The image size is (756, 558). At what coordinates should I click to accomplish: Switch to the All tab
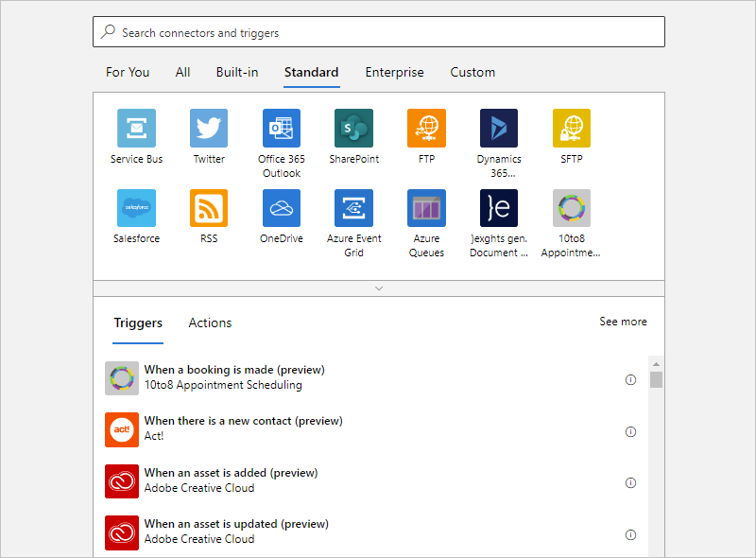tap(182, 73)
